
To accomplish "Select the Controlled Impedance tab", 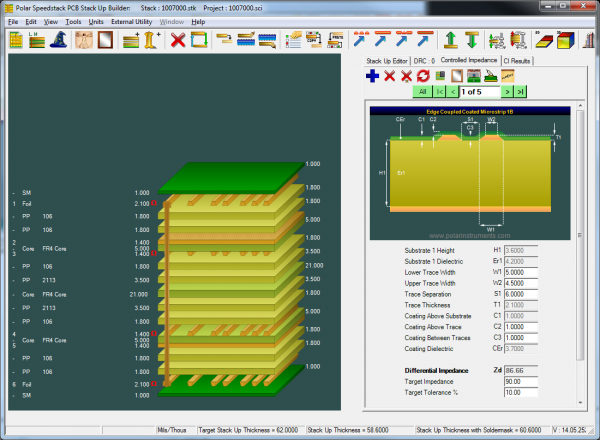I will click(x=469, y=60).
